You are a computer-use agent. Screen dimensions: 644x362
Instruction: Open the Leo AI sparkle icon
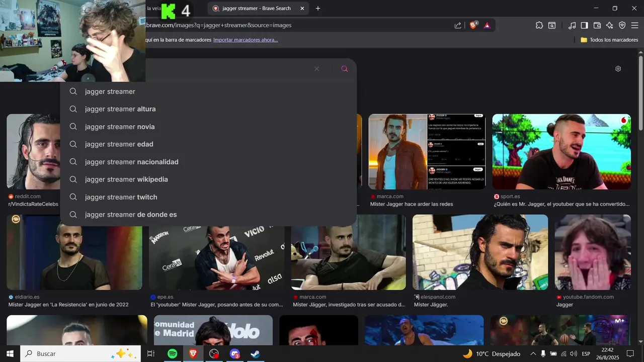610,25
